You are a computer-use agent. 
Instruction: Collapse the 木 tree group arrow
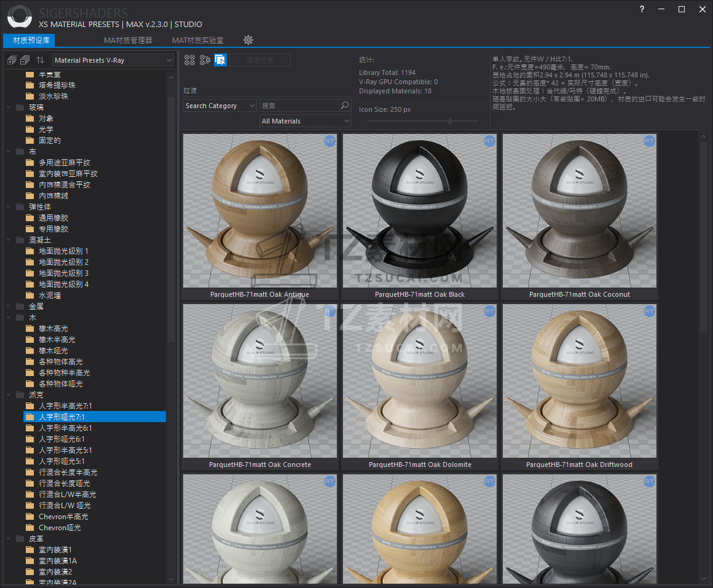click(9, 318)
